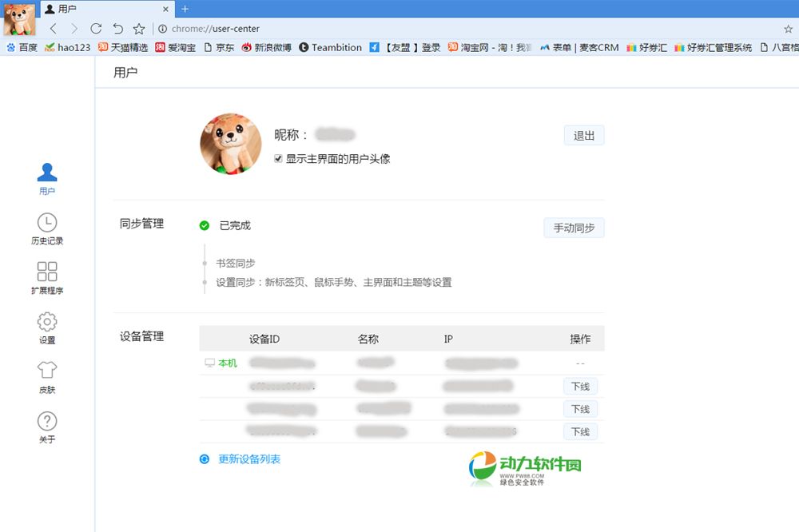Open a new tab with plus button
The image size is (799, 532).
tap(185, 9)
